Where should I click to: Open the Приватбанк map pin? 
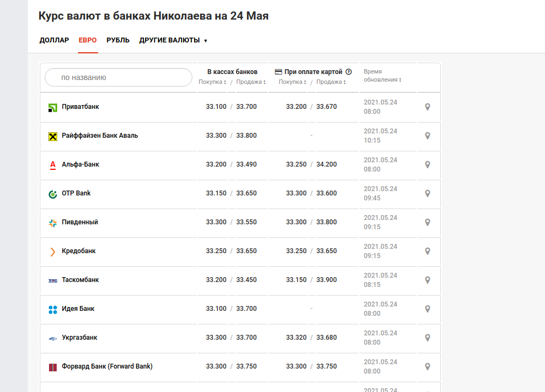pos(427,107)
